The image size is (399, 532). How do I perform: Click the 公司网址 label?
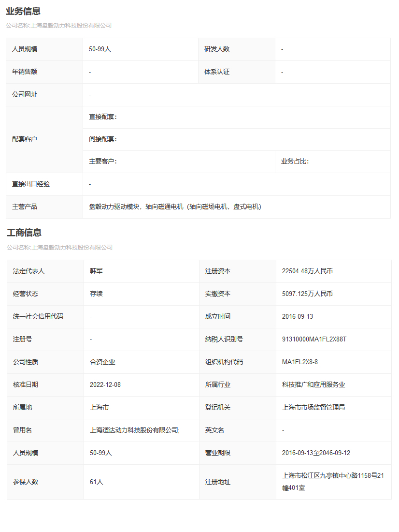click(x=25, y=95)
